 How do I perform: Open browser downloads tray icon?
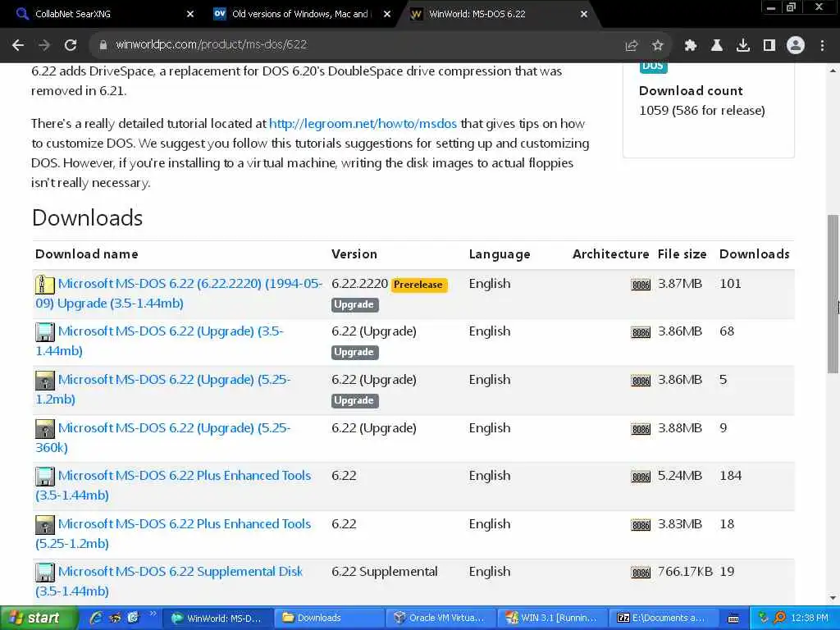743,46
